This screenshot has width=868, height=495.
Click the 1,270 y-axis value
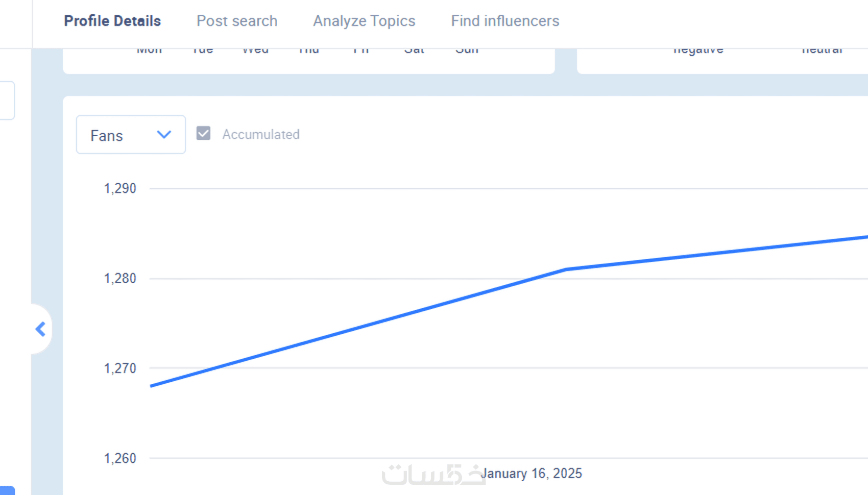click(x=120, y=368)
